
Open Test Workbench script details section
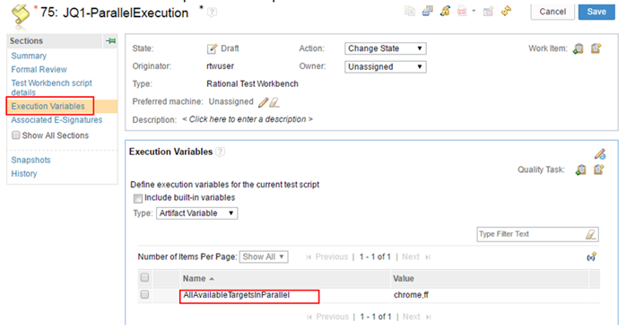click(x=52, y=87)
